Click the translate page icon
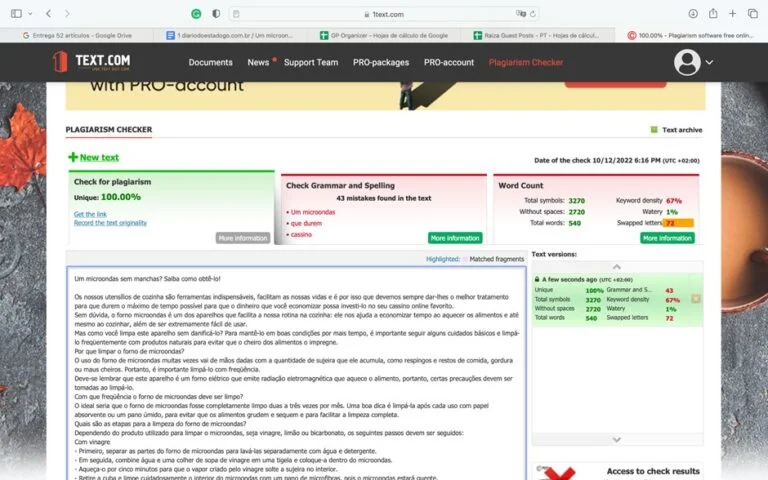Image resolution: width=768 pixels, height=480 pixels. pos(521,14)
